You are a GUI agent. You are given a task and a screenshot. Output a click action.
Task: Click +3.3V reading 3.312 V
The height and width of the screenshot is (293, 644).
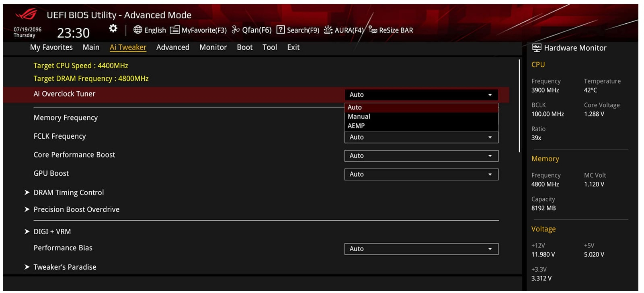point(541,278)
